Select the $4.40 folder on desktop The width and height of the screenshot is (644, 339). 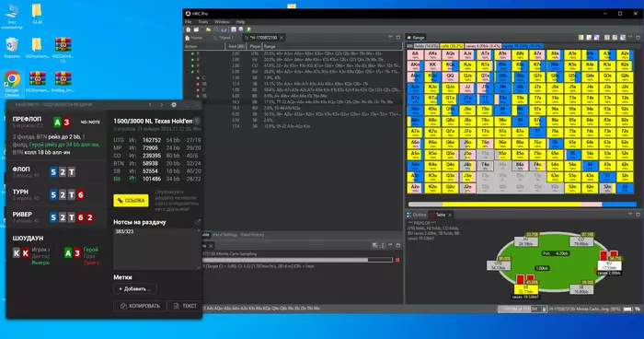(37, 14)
